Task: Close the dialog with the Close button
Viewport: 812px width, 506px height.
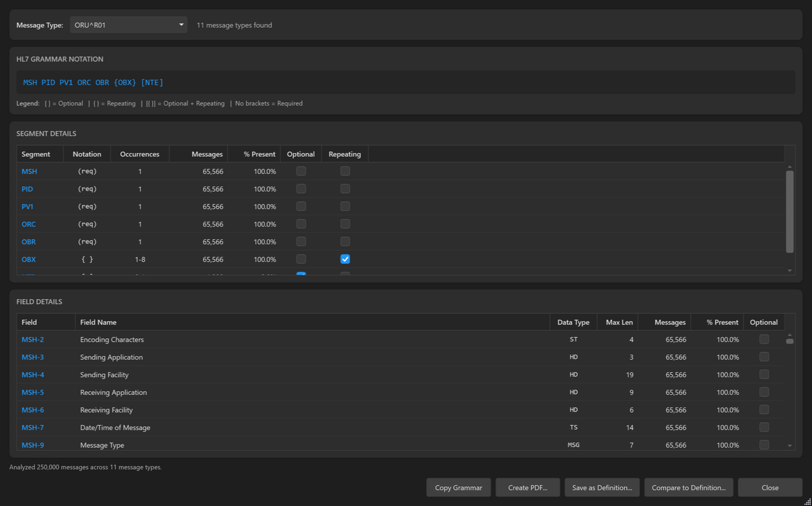Action: click(x=770, y=488)
